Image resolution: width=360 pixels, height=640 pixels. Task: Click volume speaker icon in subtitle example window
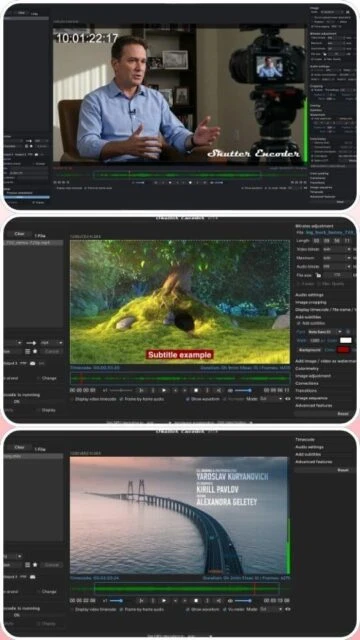(230, 390)
